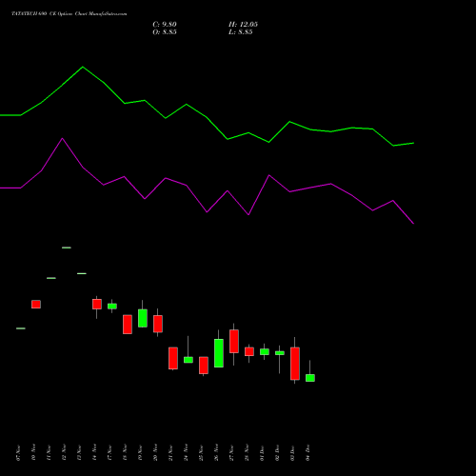Viewport: 476px width, 476px height.
Task: Click the right end of the green line
Action: (x=413, y=143)
